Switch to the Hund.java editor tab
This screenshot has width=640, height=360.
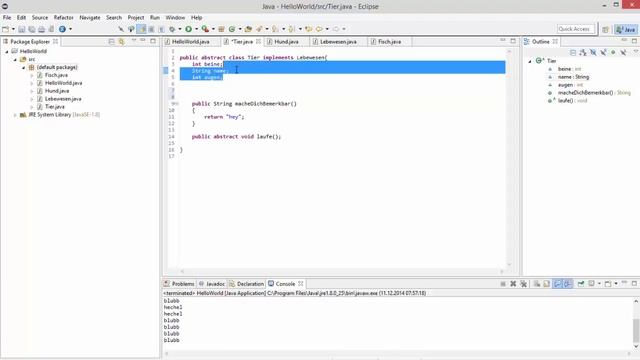[x=287, y=42]
